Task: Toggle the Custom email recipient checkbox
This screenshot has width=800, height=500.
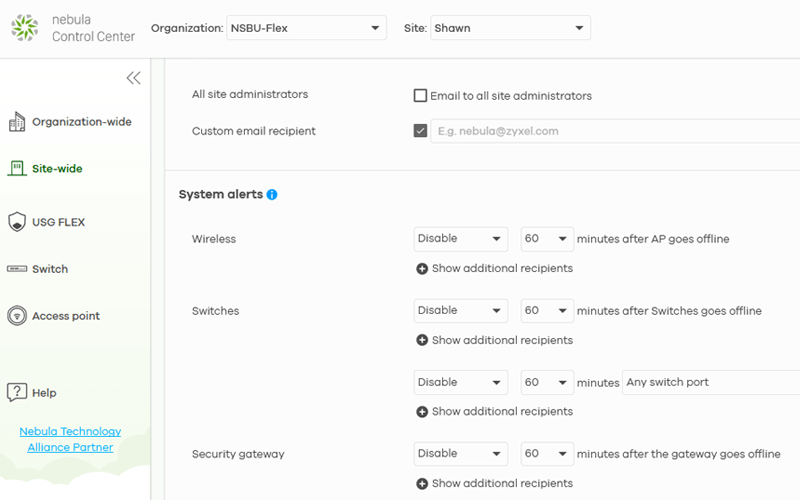Action: tap(420, 131)
